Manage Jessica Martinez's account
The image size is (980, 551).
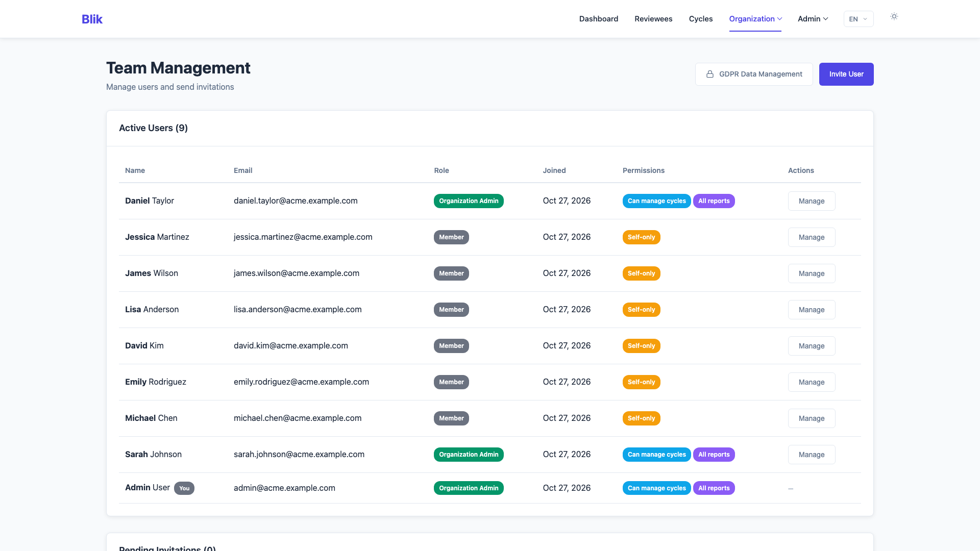(x=811, y=237)
